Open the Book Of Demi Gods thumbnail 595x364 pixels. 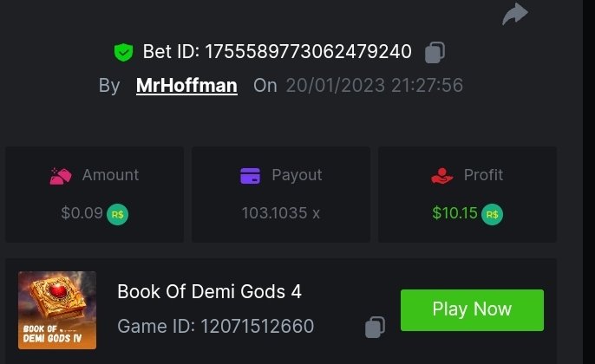(x=57, y=309)
